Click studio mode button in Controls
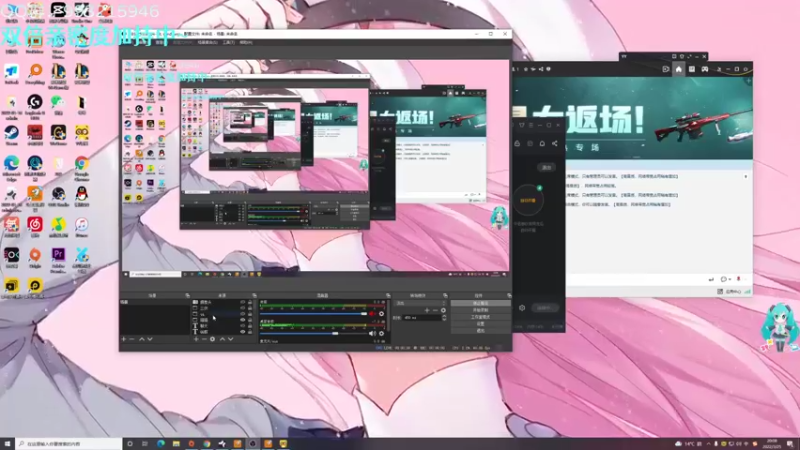The height and width of the screenshot is (450, 800). [480, 317]
